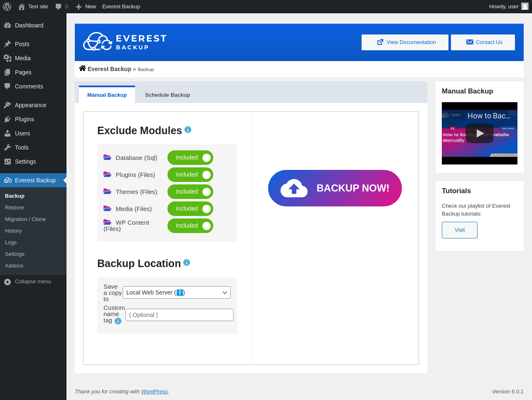Open the comments bubble in admin bar
This screenshot has width=532, height=400.
tap(59, 7)
